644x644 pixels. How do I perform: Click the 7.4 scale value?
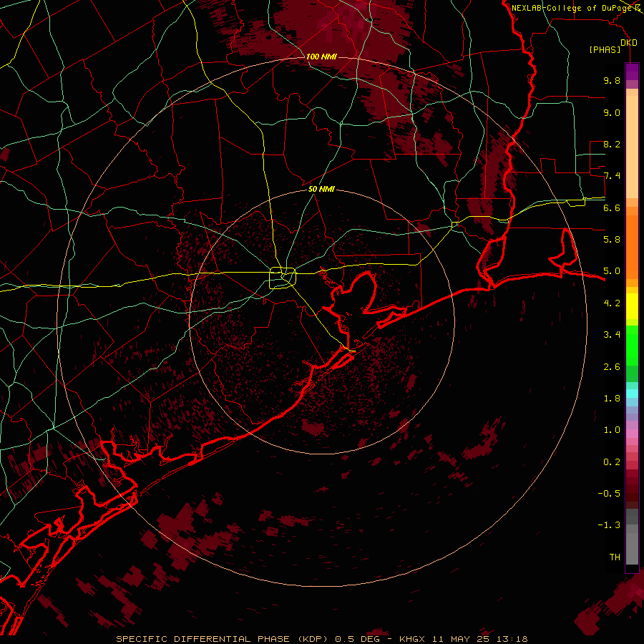click(612, 176)
